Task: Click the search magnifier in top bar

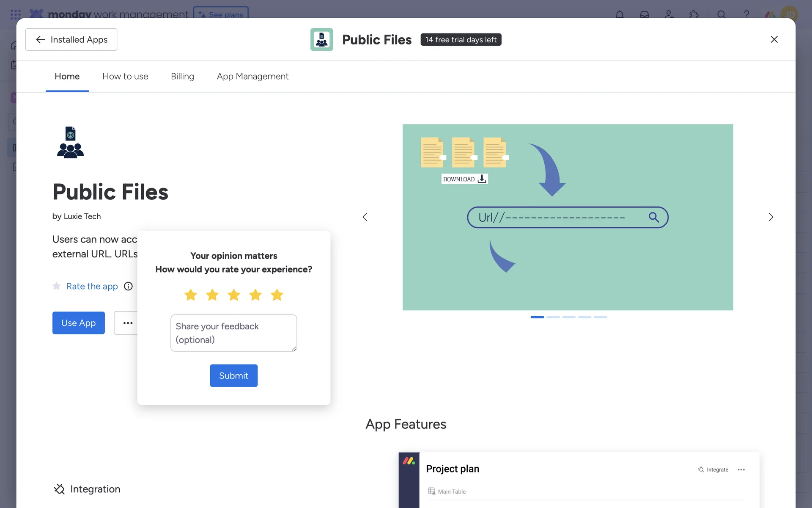Action: [721, 14]
